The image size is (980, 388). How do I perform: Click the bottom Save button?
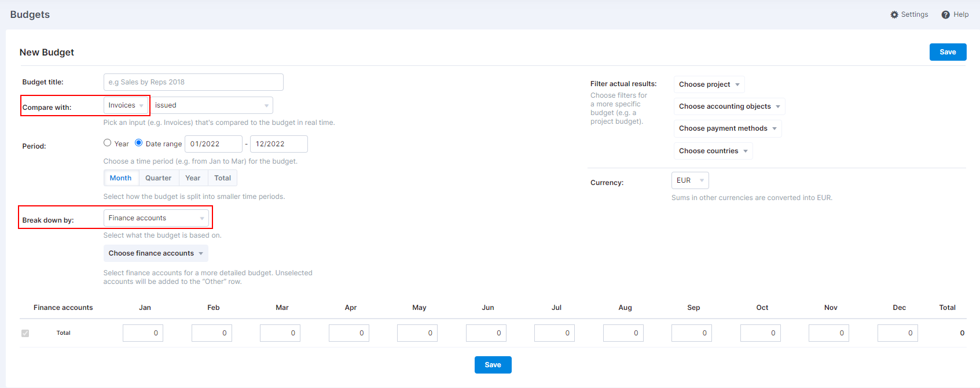(x=493, y=365)
